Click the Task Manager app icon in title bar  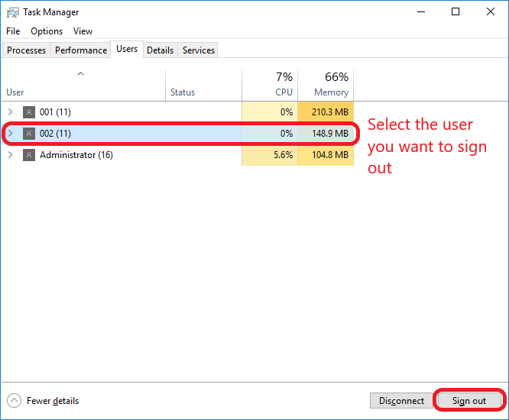click(13, 12)
